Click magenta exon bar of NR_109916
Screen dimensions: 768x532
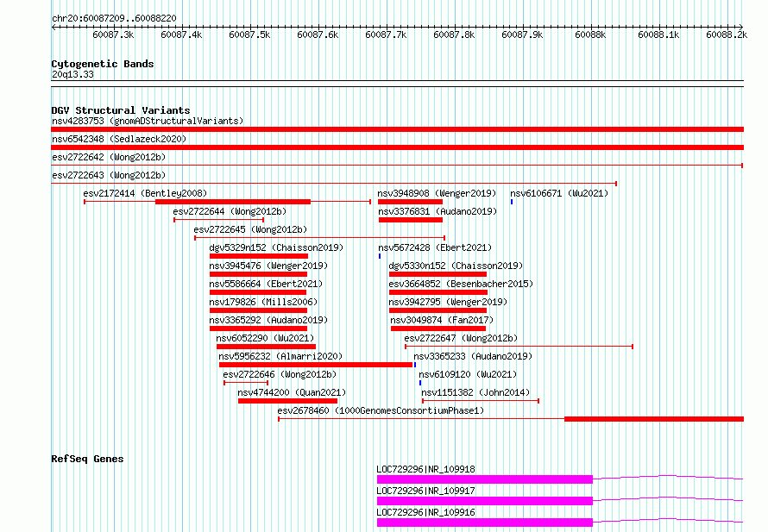point(485,523)
